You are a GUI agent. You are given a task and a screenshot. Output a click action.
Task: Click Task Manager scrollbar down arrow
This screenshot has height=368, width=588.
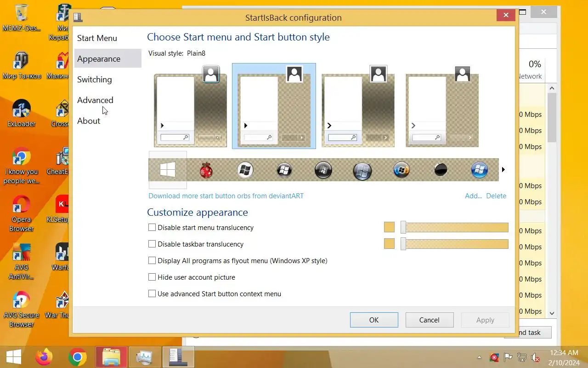552,313
